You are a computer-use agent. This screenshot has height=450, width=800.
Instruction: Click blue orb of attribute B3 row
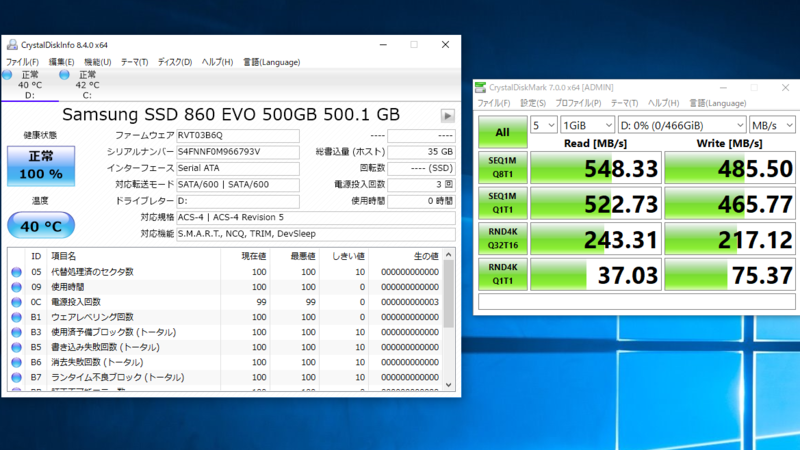(x=16, y=332)
